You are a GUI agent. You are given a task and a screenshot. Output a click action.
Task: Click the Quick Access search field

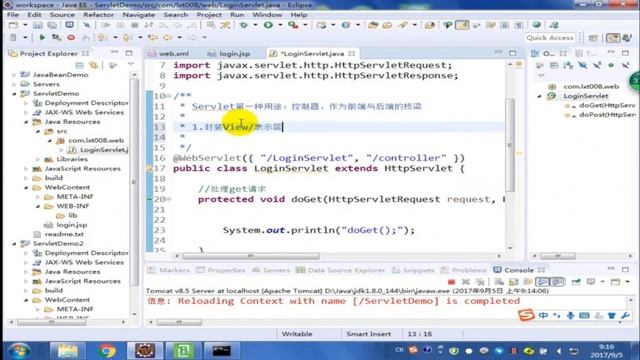550,38
